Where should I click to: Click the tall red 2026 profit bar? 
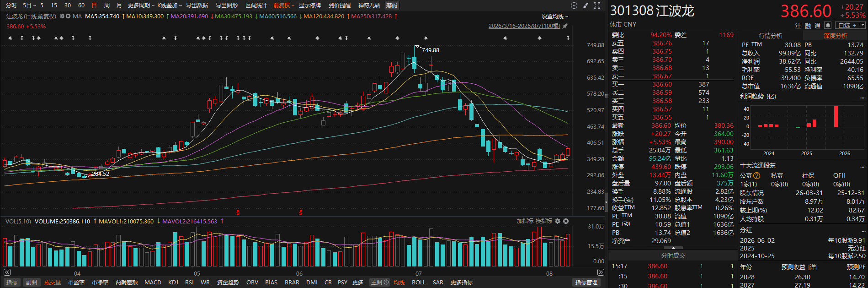[836, 117]
